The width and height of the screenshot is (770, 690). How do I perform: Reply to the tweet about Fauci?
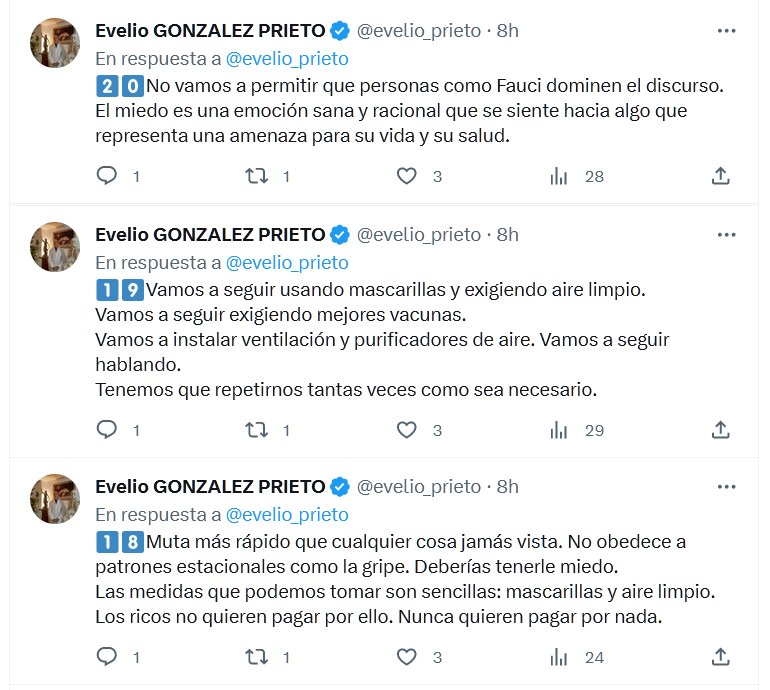pyautogui.click(x=107, y=176)
